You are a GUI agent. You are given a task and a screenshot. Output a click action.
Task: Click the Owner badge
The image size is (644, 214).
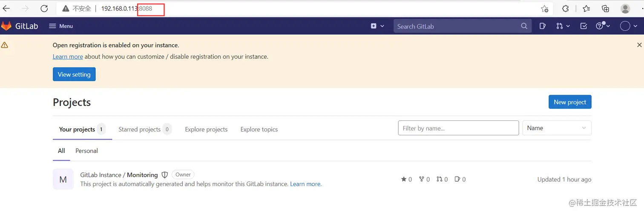183,174
